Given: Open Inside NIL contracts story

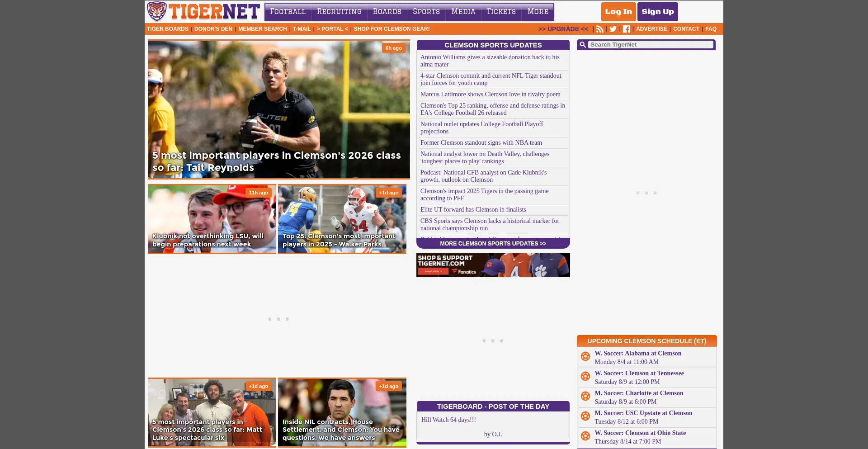Looking at the screenshot, I should coord(342,412).
